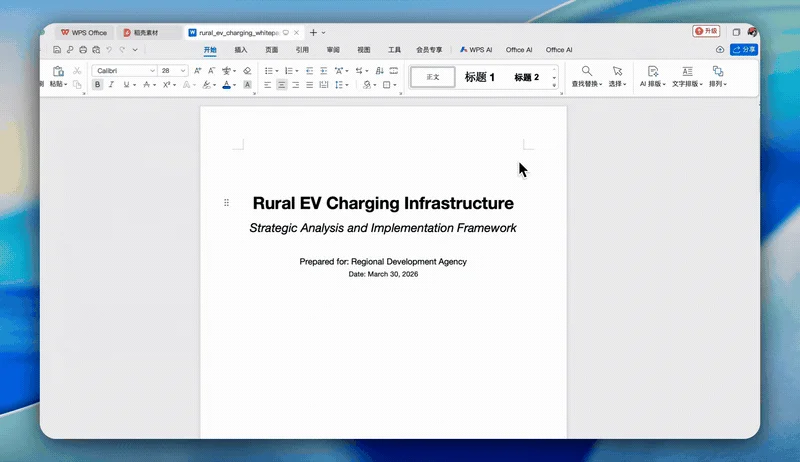Open the WPS AI tab
This screenshot has width=800, height=462.
(x=476, y=49)
